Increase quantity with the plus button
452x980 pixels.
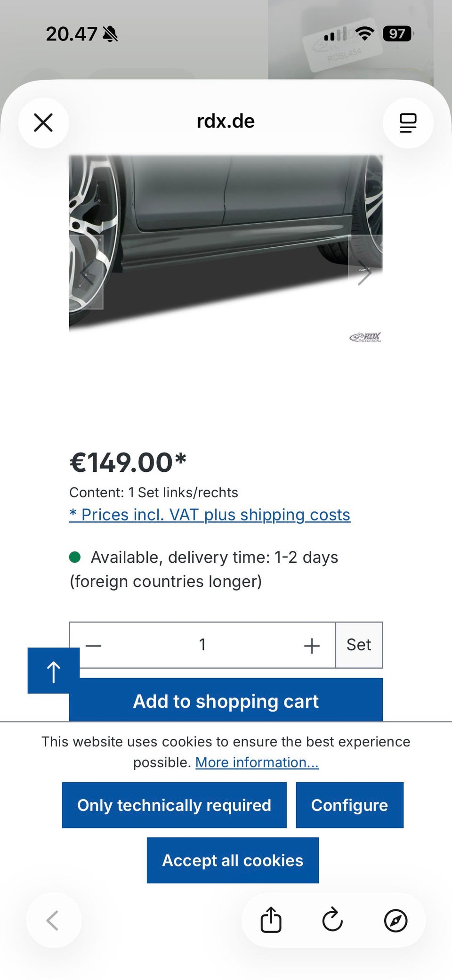312,645
